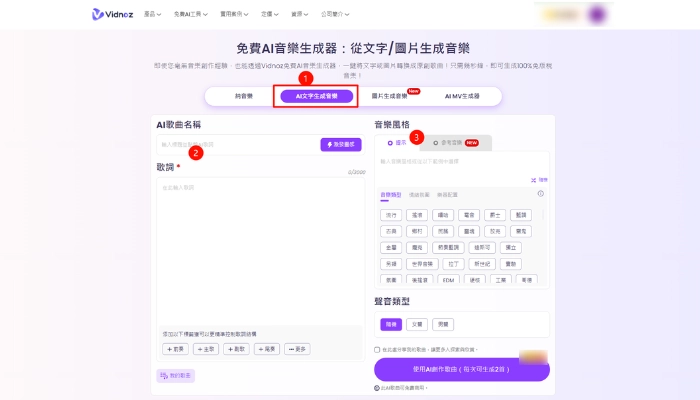The height and width of the screenshot is (400, 700).
Task: Click the info icon beside music style tabs
Action: 541,194
